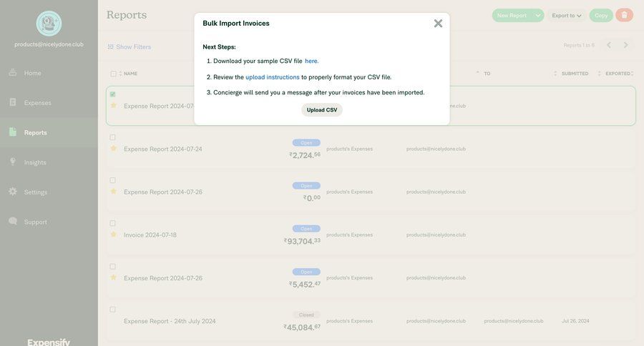Sort by the EXPORTED column header
Image resolution: width=644 pixels, height=346 pixels.
[x=618, y=74]
